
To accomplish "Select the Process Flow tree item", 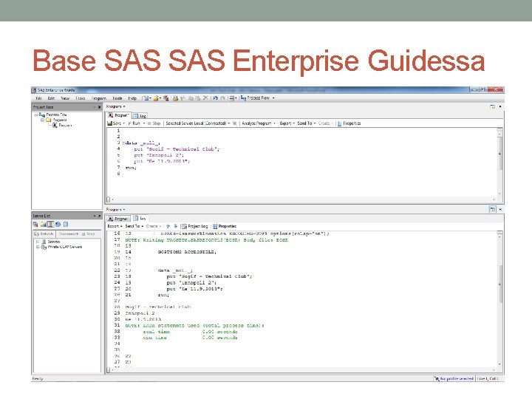I will 53,115.
